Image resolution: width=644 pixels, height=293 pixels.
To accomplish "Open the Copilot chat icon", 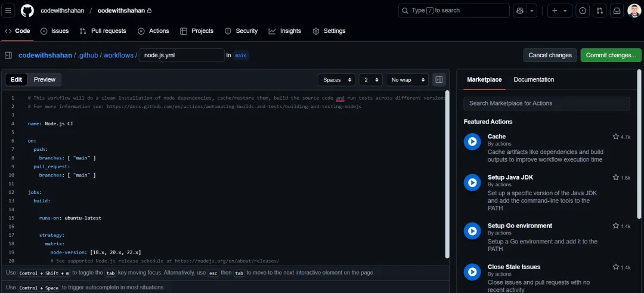I will pos(519,11).
